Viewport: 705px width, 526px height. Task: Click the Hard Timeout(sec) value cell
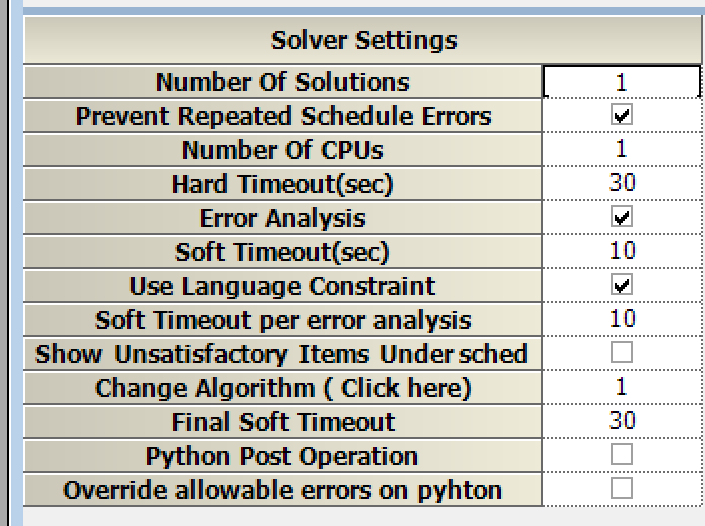click(x=622, y=183)
